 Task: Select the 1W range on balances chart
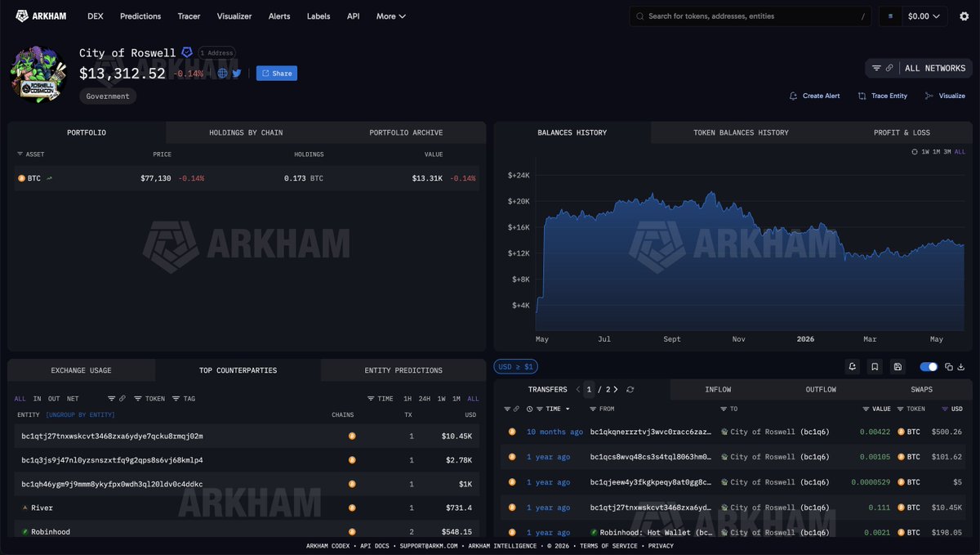925,152
